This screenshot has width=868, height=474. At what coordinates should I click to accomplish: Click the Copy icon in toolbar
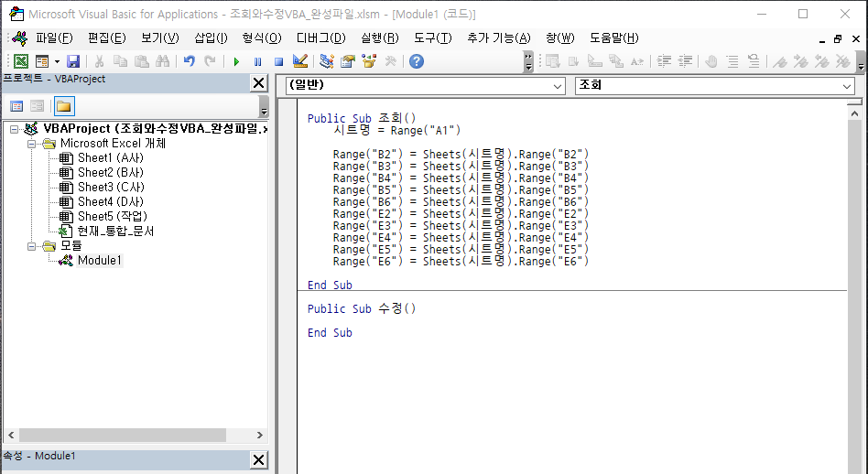(120, 61)
